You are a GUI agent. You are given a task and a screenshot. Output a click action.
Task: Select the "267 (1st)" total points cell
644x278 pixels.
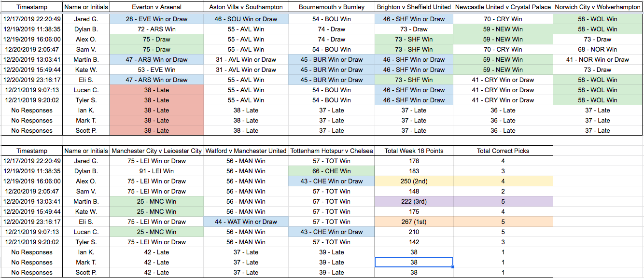(x=414, y=222)
